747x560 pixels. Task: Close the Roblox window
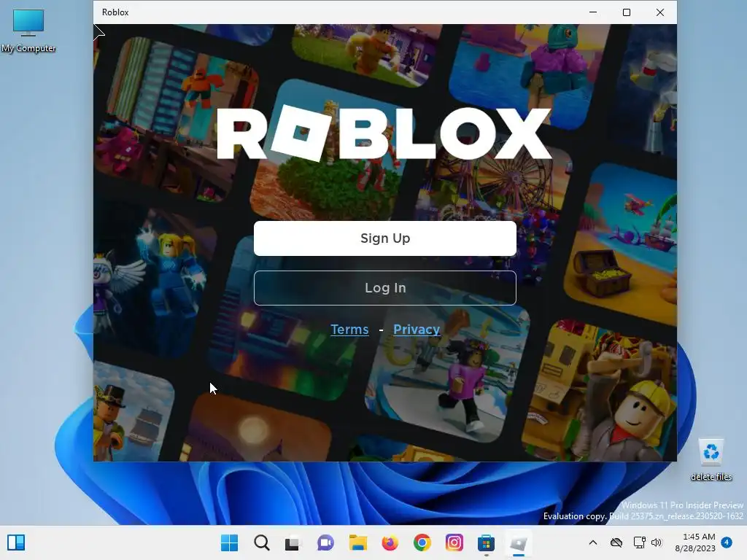(659, 12)
